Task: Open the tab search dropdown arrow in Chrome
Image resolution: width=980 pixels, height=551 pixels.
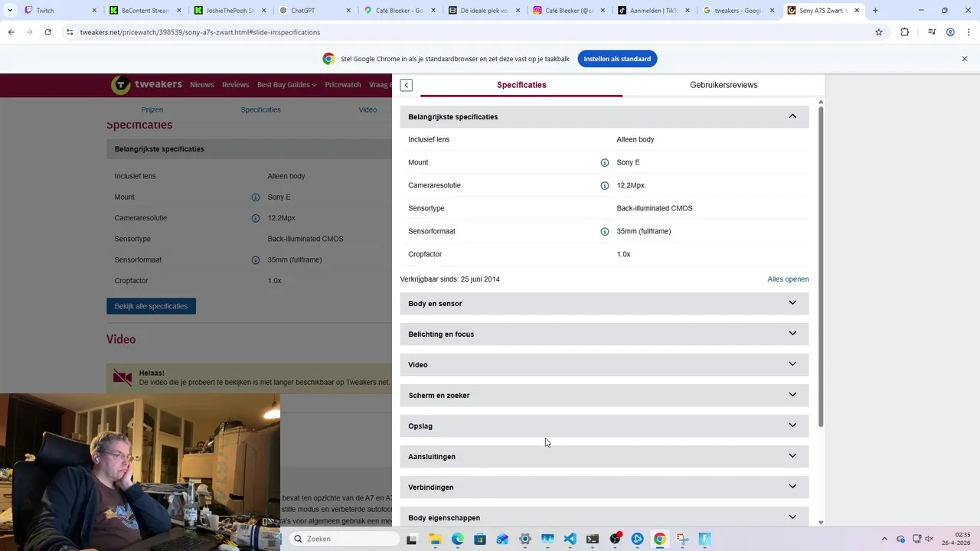Action: 10,11
